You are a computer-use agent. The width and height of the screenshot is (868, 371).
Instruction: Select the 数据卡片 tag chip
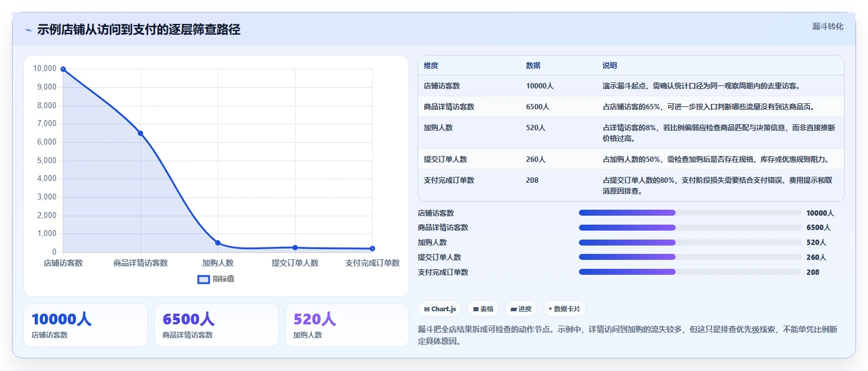coord(565,309)
